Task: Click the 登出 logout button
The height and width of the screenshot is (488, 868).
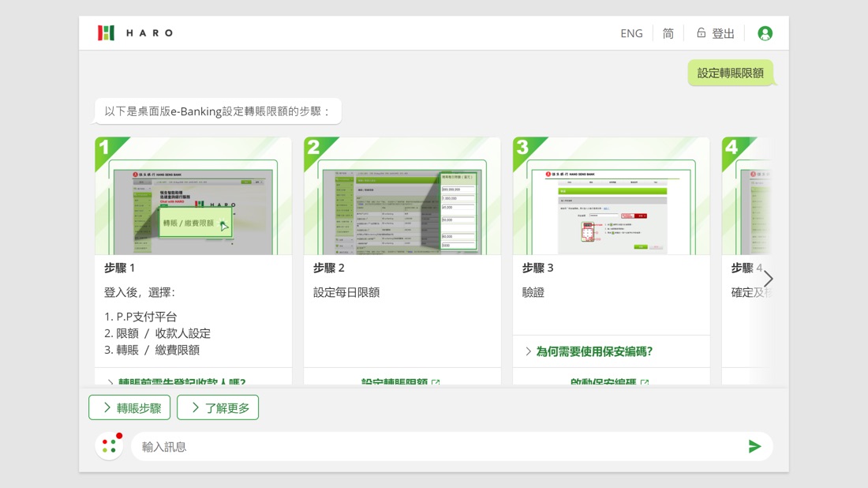Action: pos(715,34)
